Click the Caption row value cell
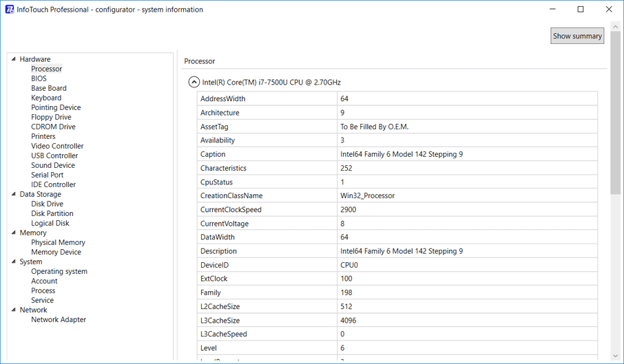The width and height of the screenshot is (624, 364). [467, 154]
